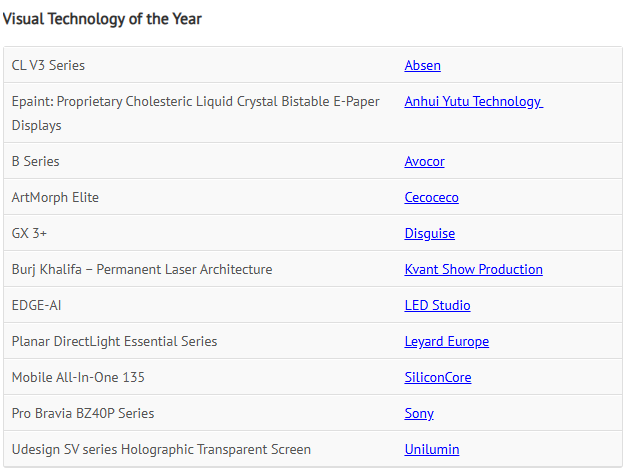The width and height of the screenshot is (627, 473).
Task: Go to the LED Studio link
Action: point(437,305)
